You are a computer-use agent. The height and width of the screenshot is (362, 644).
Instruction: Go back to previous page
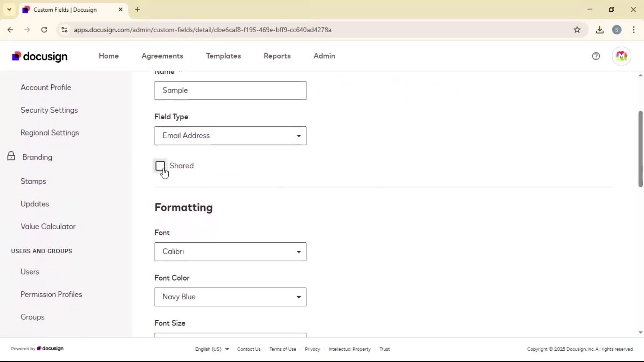[10, 30]
